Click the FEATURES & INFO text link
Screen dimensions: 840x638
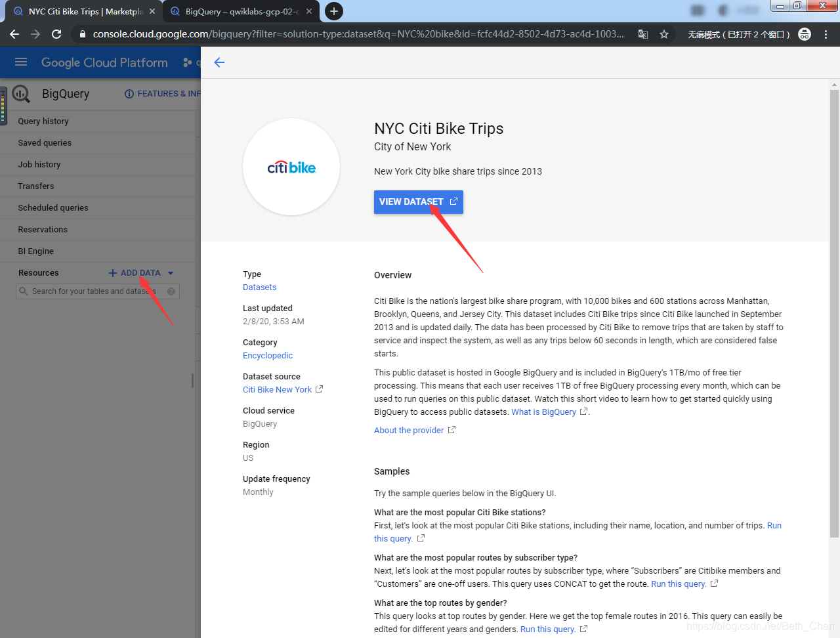[168, 94]
